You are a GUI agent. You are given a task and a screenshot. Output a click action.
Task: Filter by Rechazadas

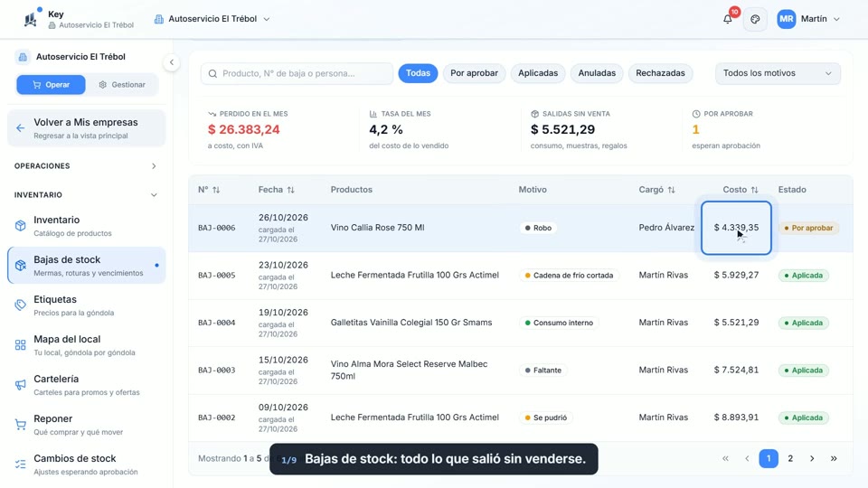point(660,73)
